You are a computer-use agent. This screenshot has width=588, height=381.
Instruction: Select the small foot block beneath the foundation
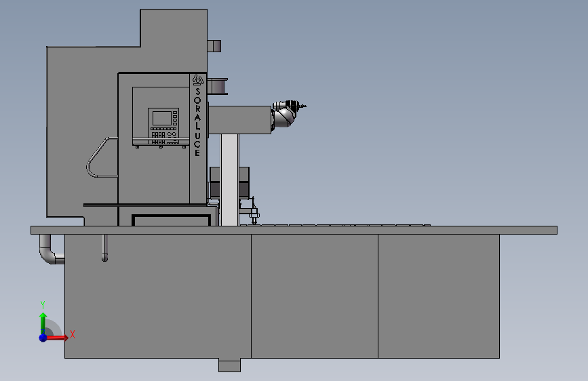[229, 365]
